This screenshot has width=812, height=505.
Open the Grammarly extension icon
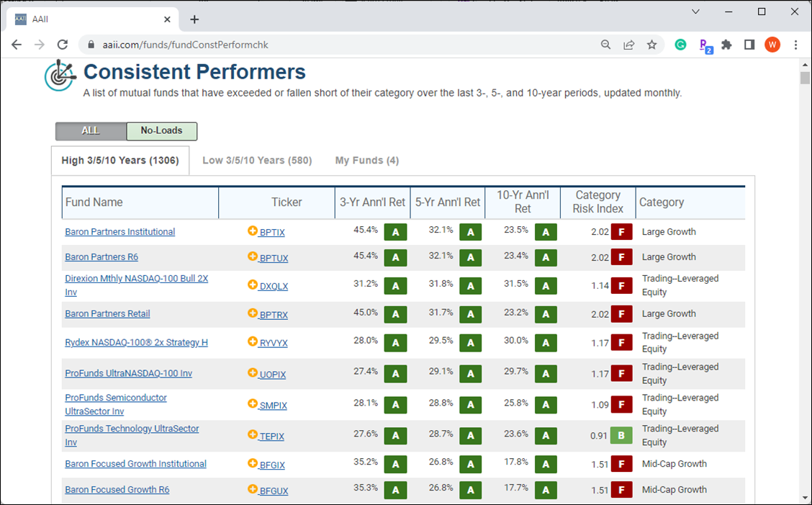680,45
